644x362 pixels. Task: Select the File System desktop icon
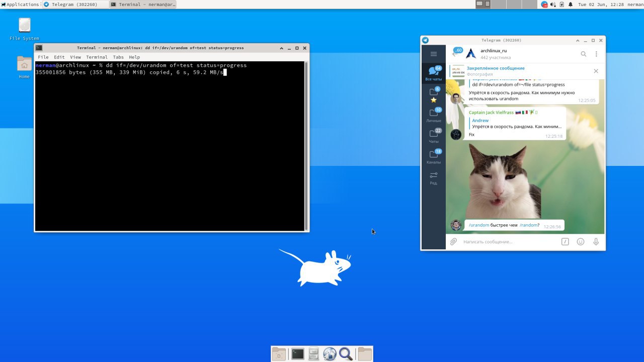pos(24,29)
